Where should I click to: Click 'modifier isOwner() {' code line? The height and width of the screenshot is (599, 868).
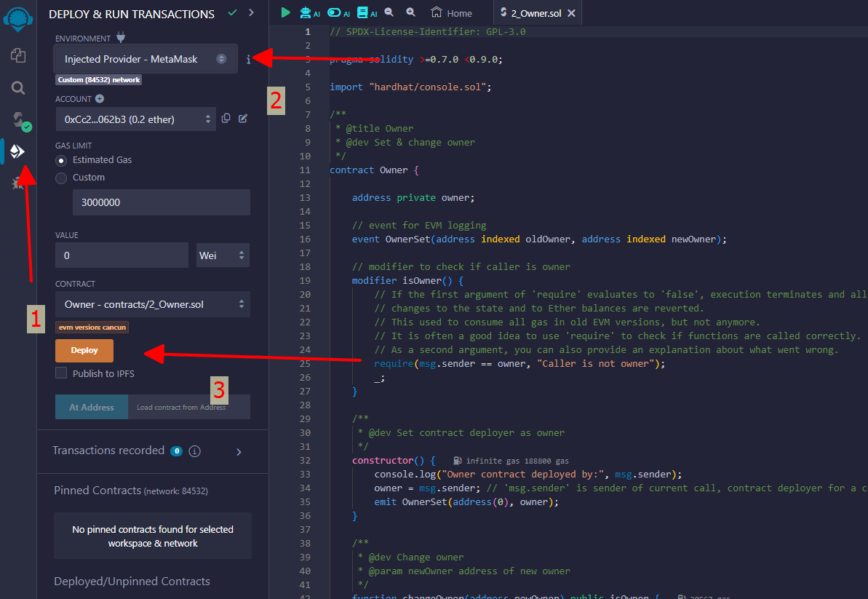[x=407, y=281]
